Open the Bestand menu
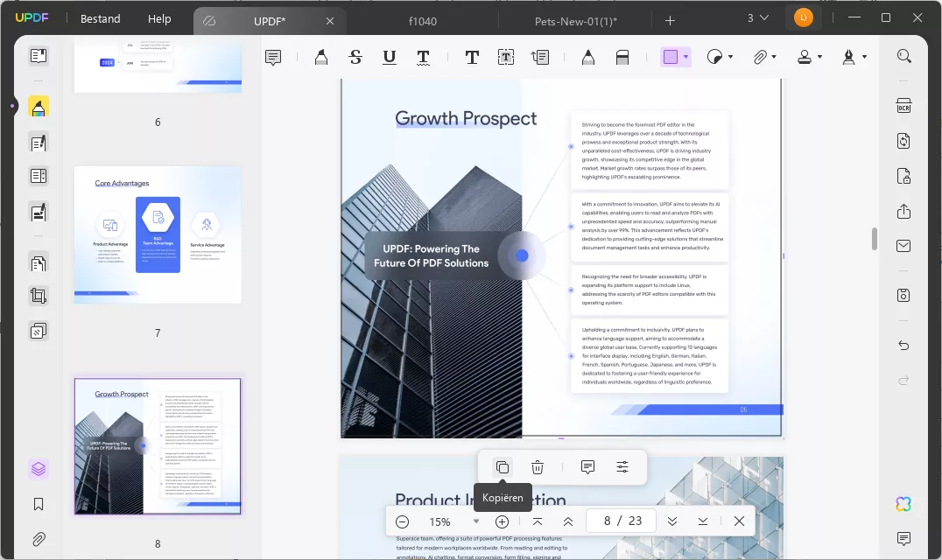942x560 pixels. pyautogui.click(x=101, y=19)
